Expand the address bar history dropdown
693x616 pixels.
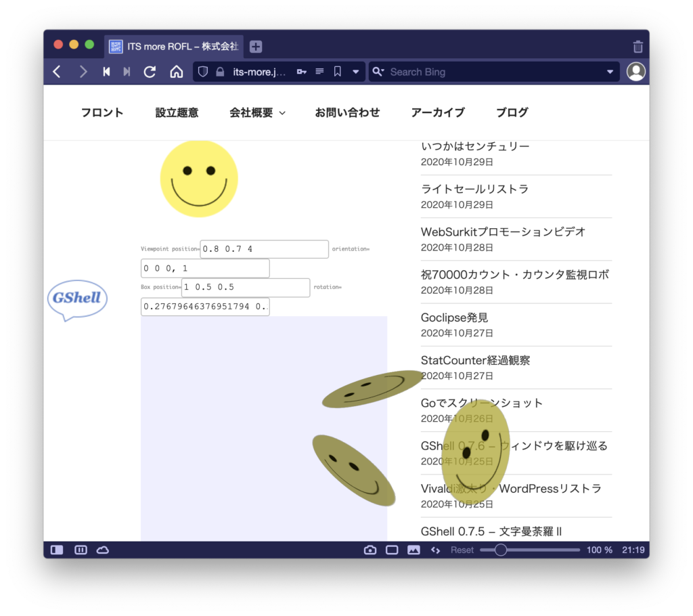(356, 72)
